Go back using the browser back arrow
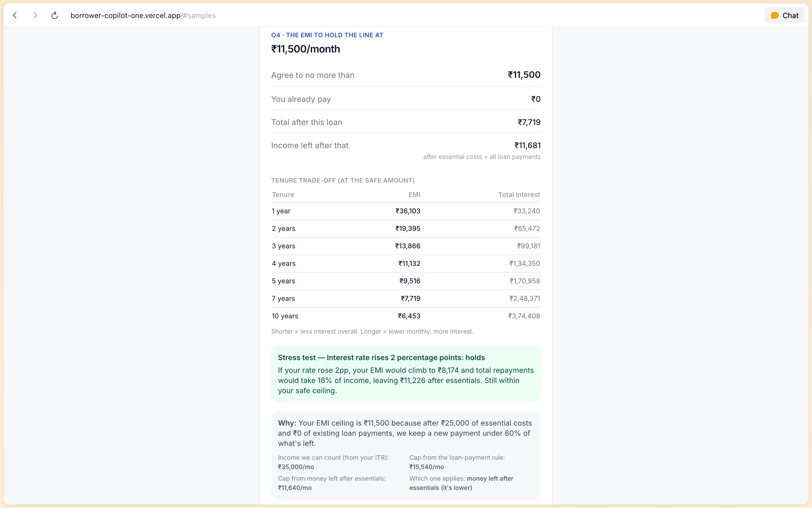812x508 pixels. point(15,16)
